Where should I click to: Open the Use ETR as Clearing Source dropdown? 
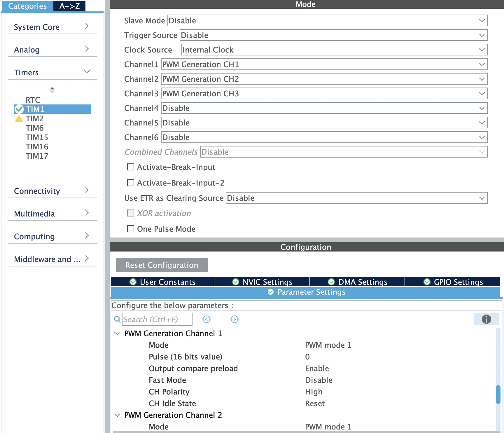coord(356,198)
